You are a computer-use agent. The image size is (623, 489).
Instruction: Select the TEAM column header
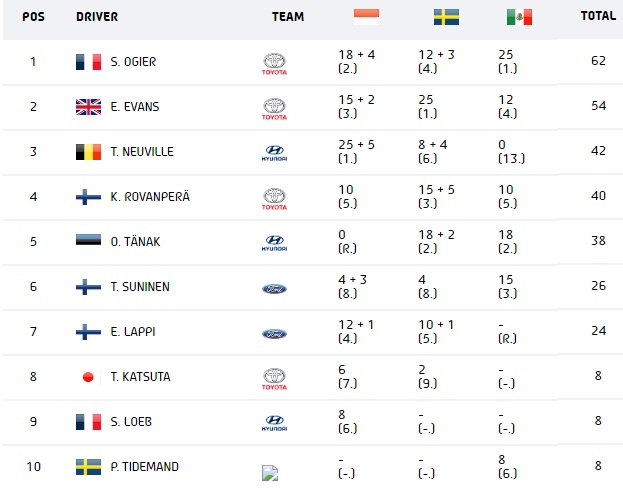288,17
